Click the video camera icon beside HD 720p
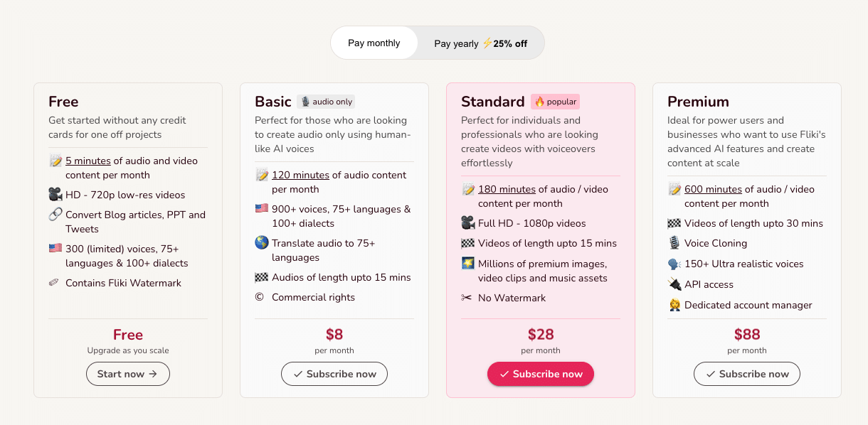The width and height of the screenshot is (868, 425). 55,195
